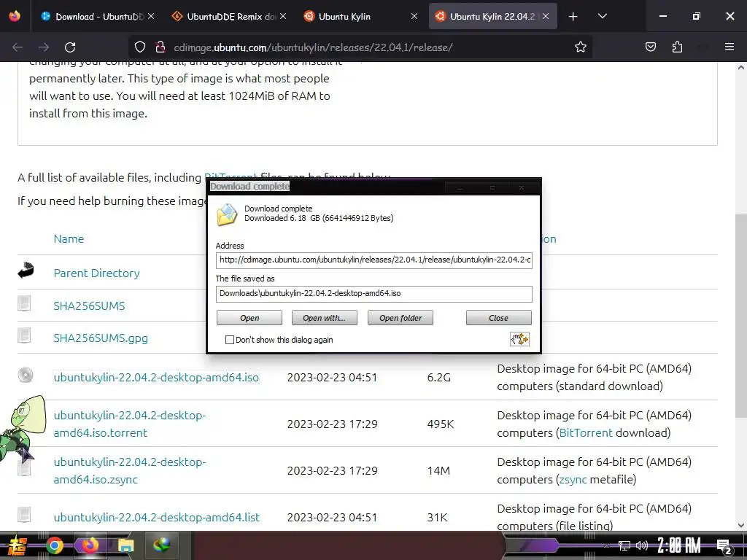Viewport: 747px width, 560px height.
Task: Click the 6.2G size cell
Action: tap(438, 378)
